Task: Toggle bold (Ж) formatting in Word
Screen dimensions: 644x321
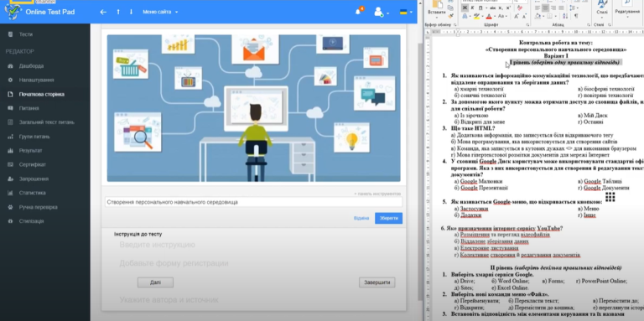Action: pos(465,8)
